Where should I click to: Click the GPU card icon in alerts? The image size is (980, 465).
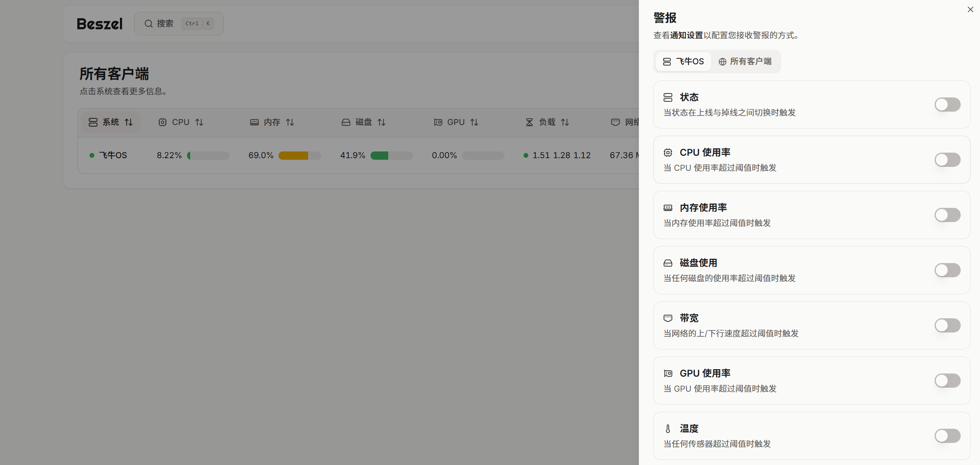668,373
